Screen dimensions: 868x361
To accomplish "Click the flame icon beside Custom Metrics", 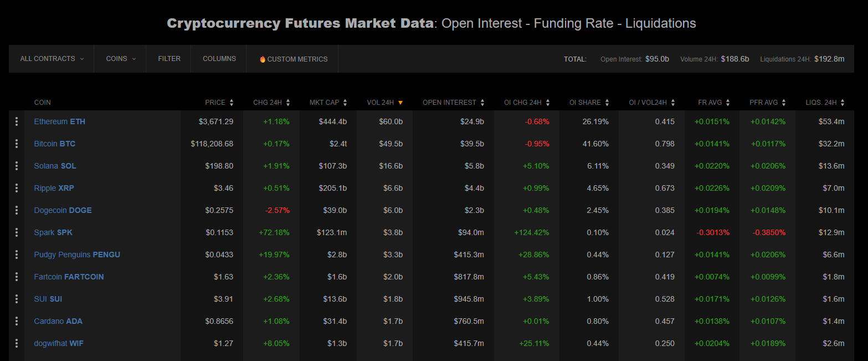I will pos(263,59).
